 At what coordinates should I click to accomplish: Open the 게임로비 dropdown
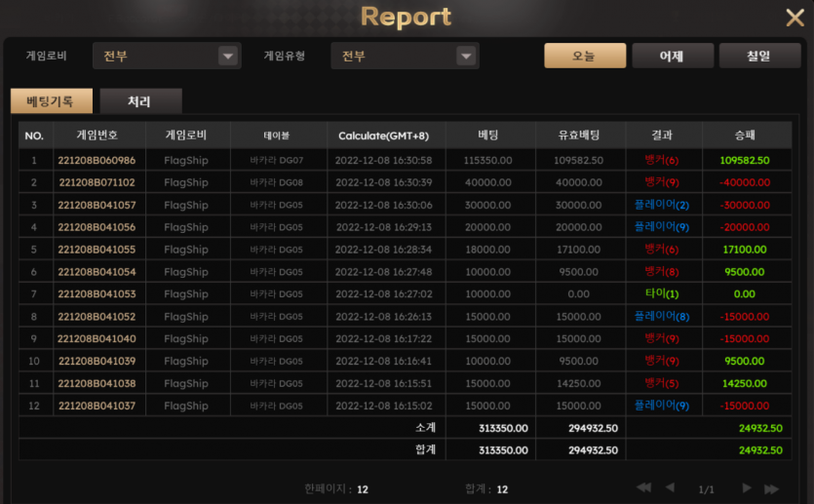click(x=167, y=56)
